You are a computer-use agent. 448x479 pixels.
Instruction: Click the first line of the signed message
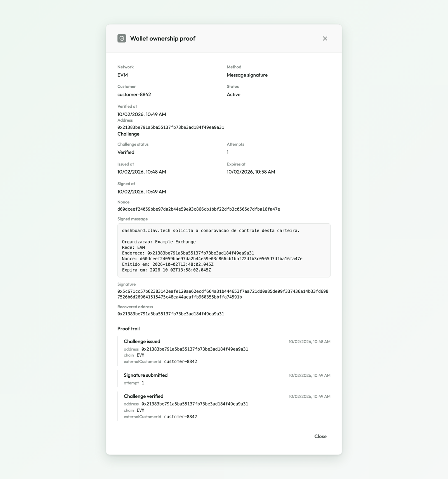(211, 230)
